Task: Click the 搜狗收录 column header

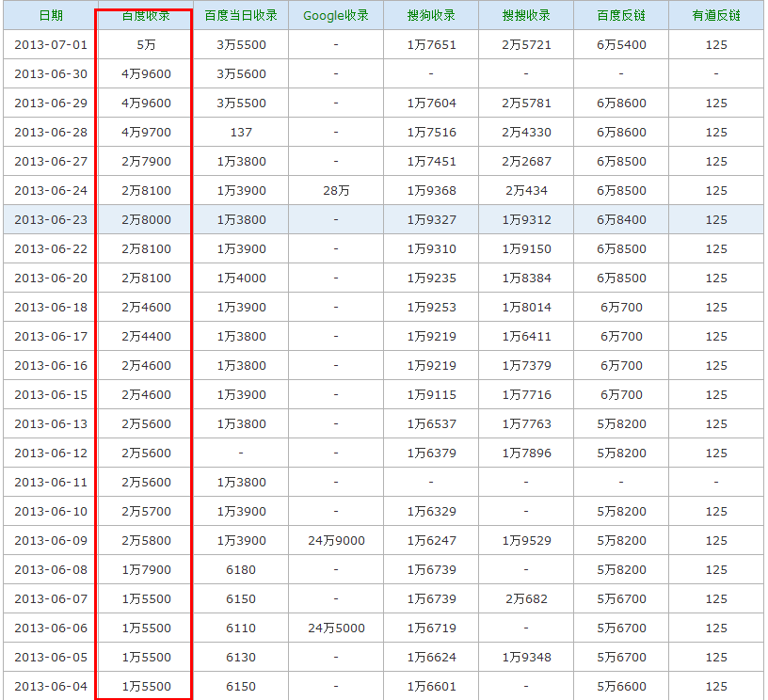Action: click(431, 16)
